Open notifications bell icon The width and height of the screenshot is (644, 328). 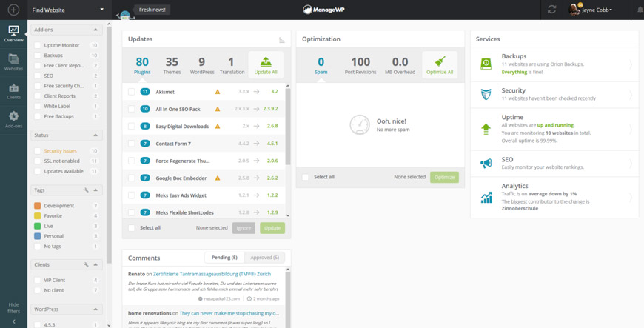(x=640, y=10)
